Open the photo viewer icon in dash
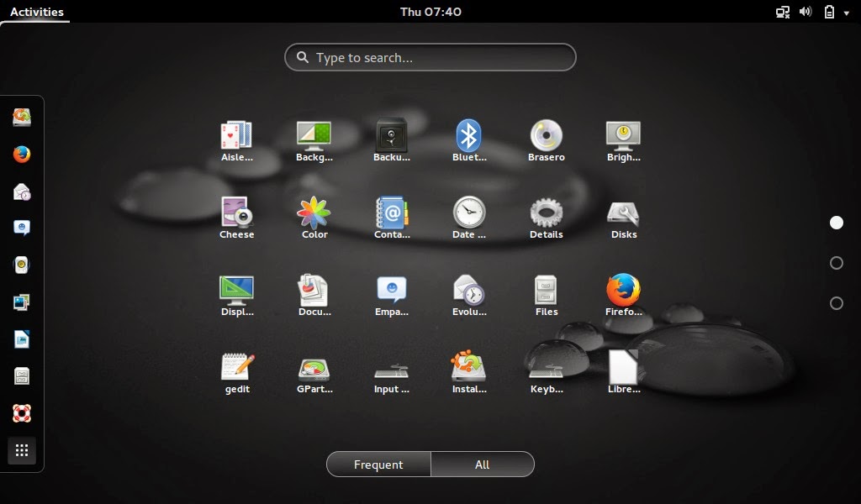Screen dimensions: 861x504 22,302
